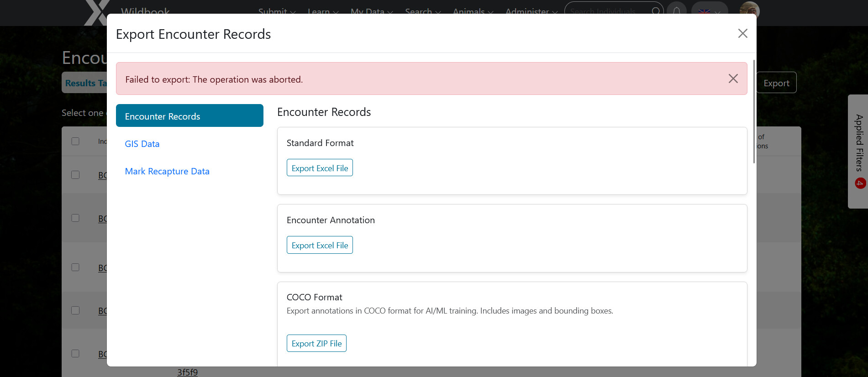The image size is (868, 377).
Task: Expand the Learn dropdown menu
Action: 323,11
